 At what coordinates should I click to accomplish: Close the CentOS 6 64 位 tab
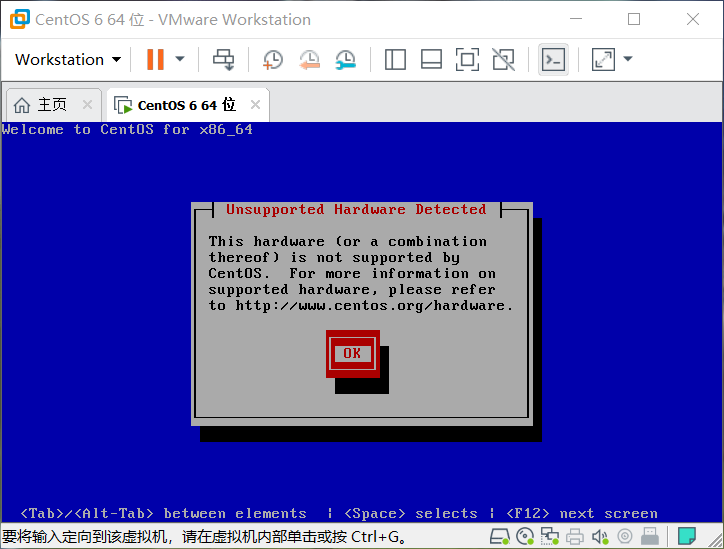coord(255,105)
